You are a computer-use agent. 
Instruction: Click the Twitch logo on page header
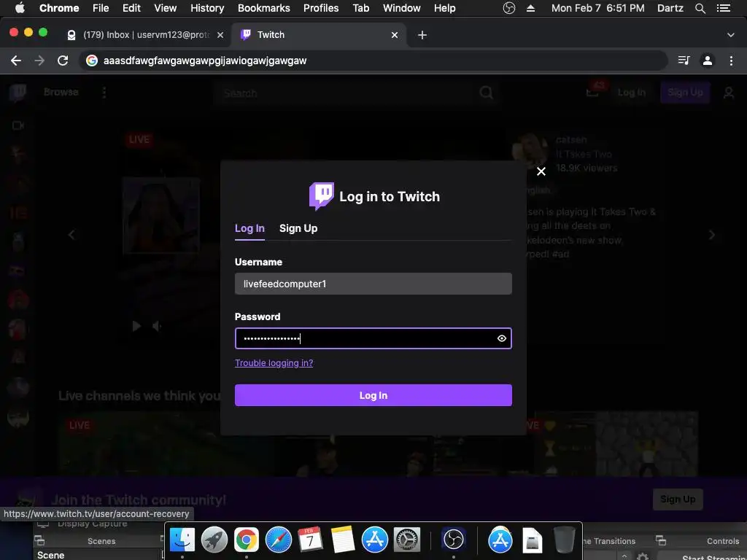coord(18,93)
